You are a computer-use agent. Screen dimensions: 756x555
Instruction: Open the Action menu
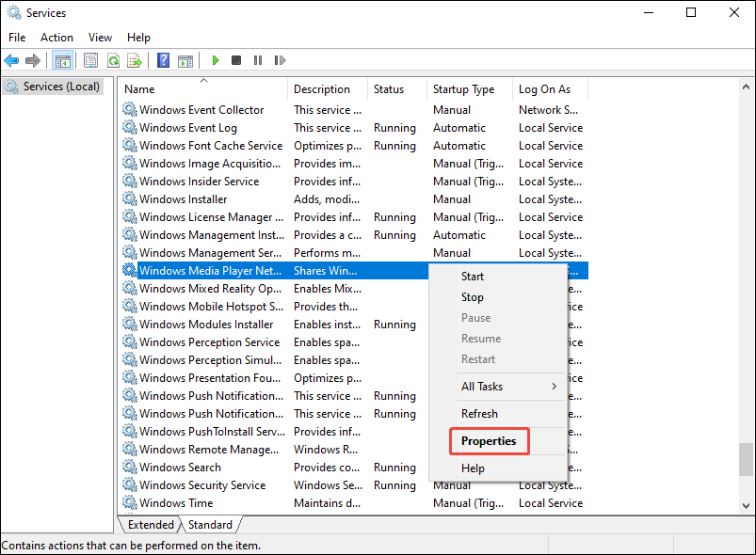click(x=56, y=37)
